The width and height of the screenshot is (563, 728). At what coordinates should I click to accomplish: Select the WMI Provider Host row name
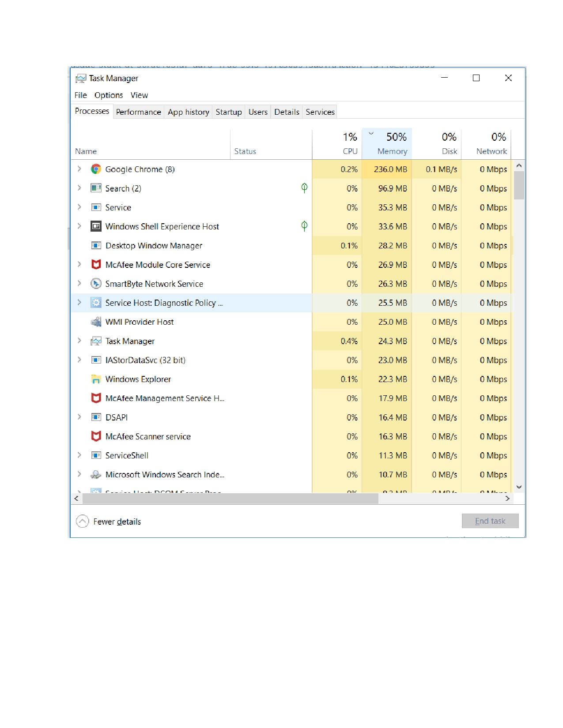140,322
